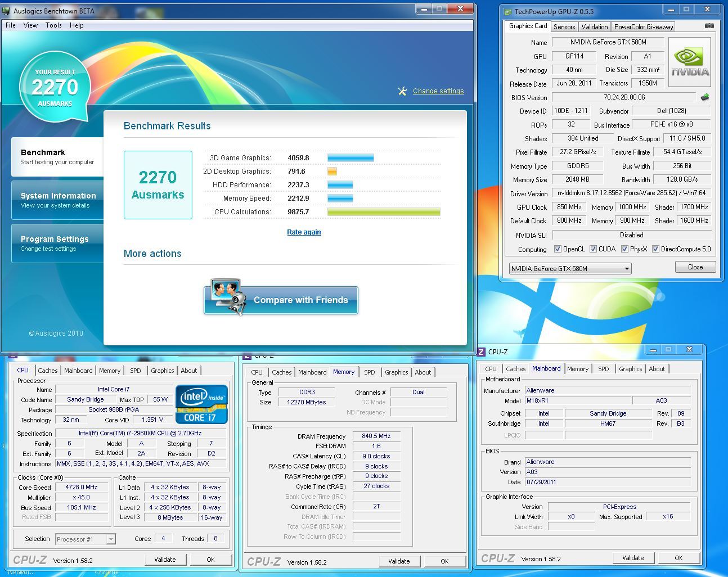Click Validate in the Mainboard CPU-Z window
Image resolution: width=728 pixels, height=577 pixels.
point(633,558)
